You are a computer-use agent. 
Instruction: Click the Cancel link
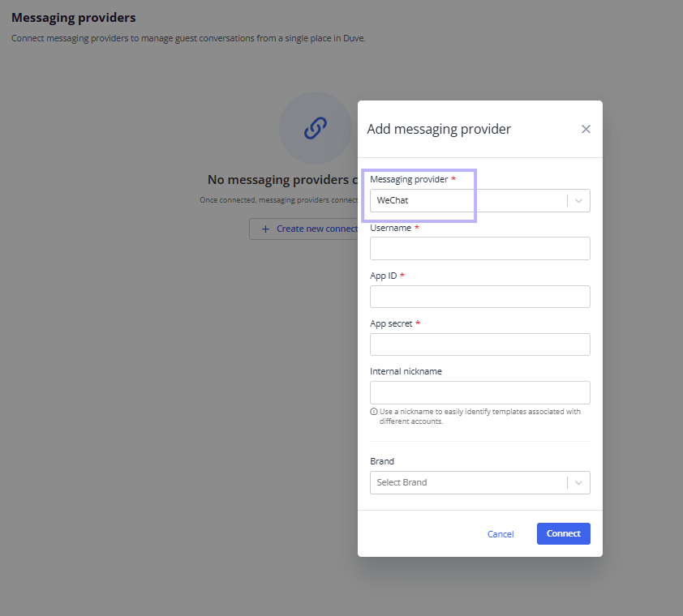tap(500, 534)
